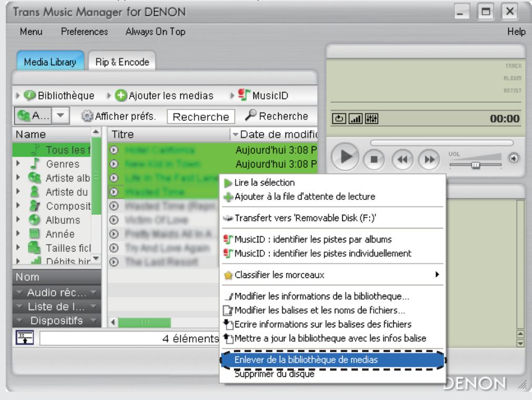Click the Afficher préfs. gear button
The image size is (532, 400).
pos(118,116)
